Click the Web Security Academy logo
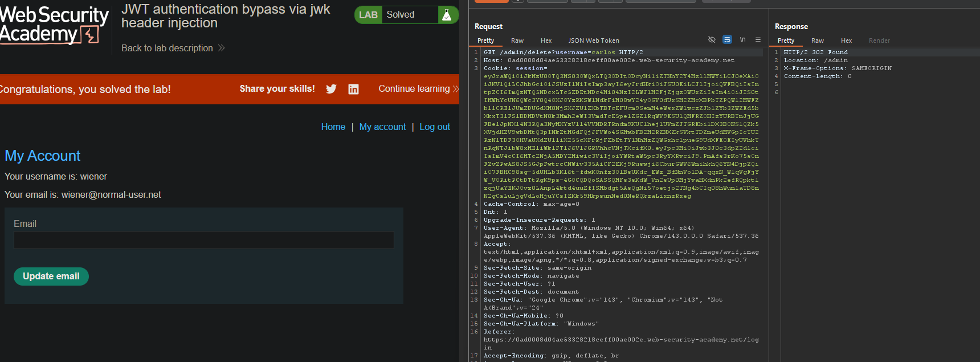The height and width of the screenshot is (362, 980). [54, 25]
